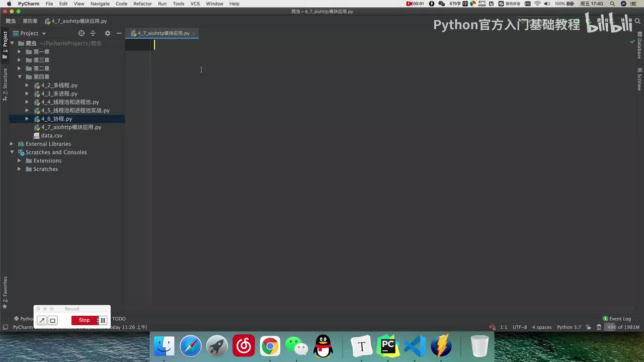Hide the Project tool window with minus icon
644x362 pixels.
tap(119, 33)
